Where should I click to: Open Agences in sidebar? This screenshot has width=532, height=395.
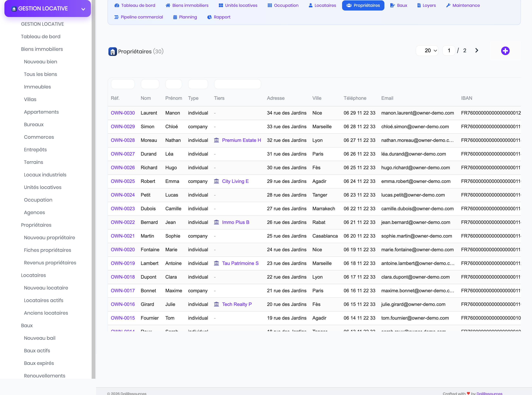point(34,212)
